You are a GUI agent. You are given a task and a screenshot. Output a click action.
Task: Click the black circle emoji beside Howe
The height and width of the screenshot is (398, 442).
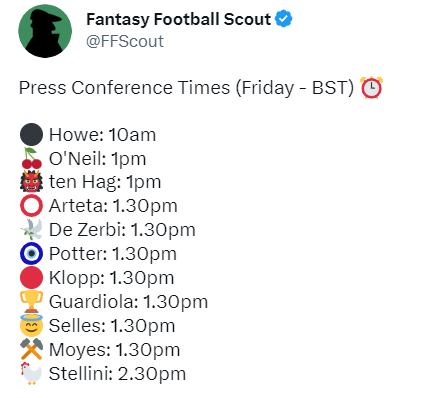[x=31, y=135]
